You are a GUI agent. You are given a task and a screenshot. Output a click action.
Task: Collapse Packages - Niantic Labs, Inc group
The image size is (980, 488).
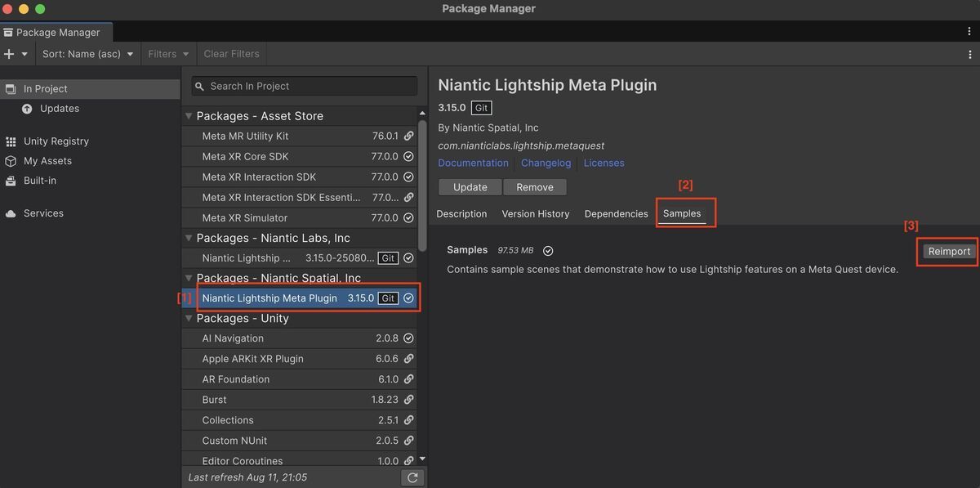(189, 238)
